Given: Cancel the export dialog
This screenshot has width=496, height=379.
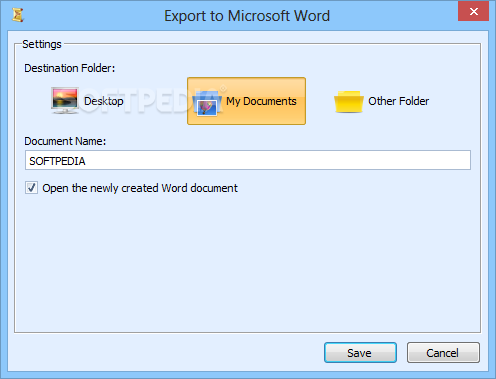Looking at the screenshot, I should click(x=443, y=353).
